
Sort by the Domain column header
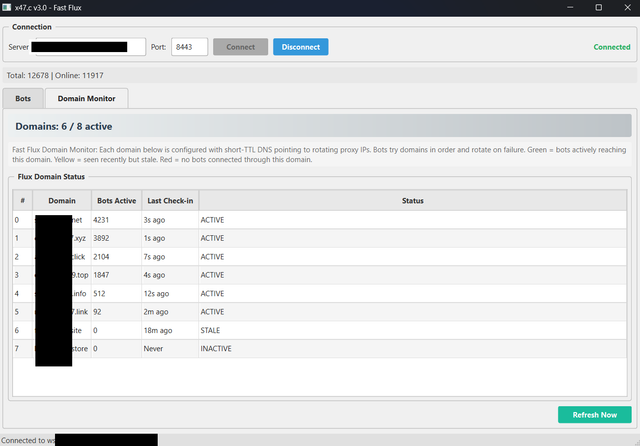pyautogui.click(x=62, y=200)
